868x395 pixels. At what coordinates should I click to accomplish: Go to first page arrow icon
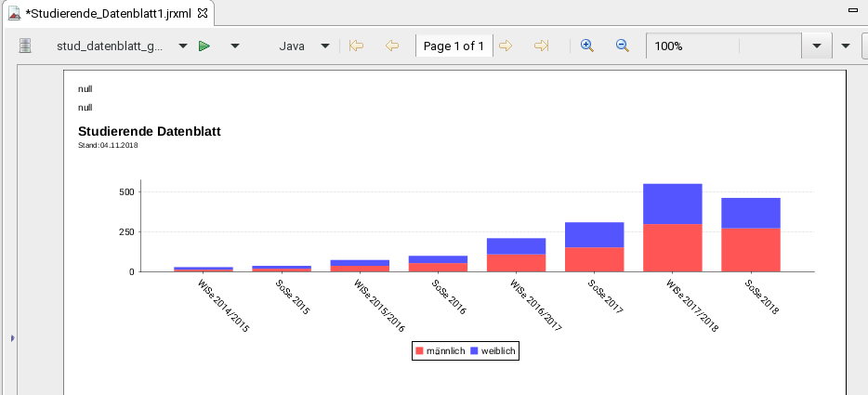click(356, 46)
